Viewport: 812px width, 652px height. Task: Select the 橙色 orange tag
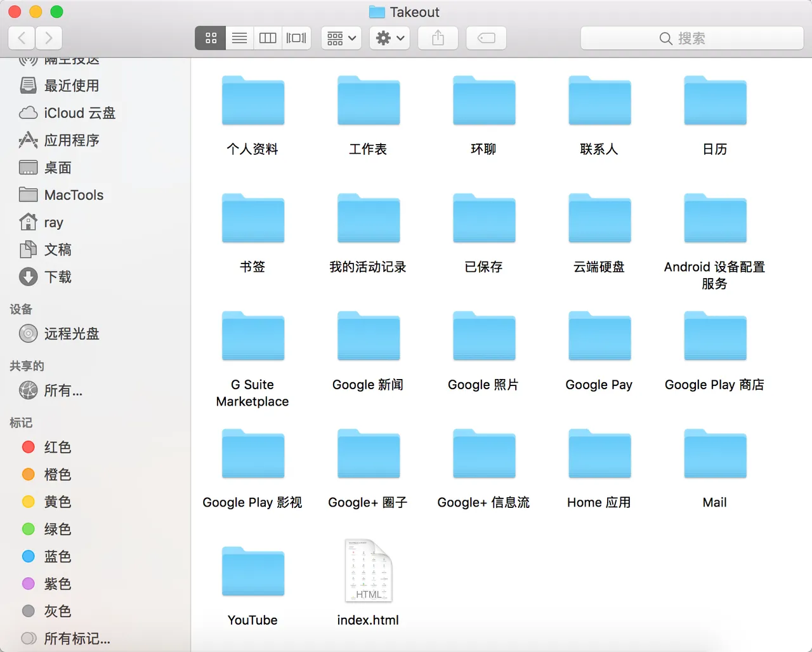(46, 474)
